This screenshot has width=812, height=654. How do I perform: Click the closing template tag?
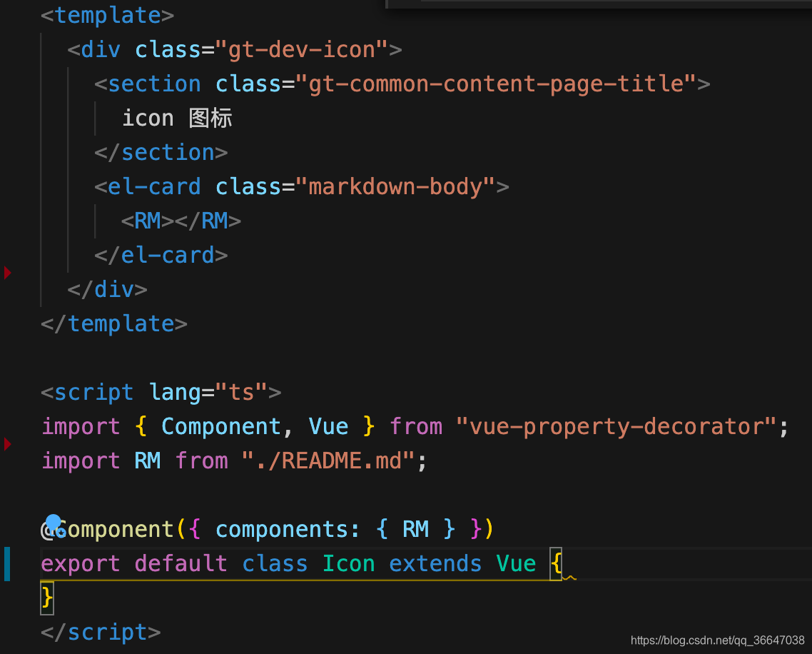point(114,324)
